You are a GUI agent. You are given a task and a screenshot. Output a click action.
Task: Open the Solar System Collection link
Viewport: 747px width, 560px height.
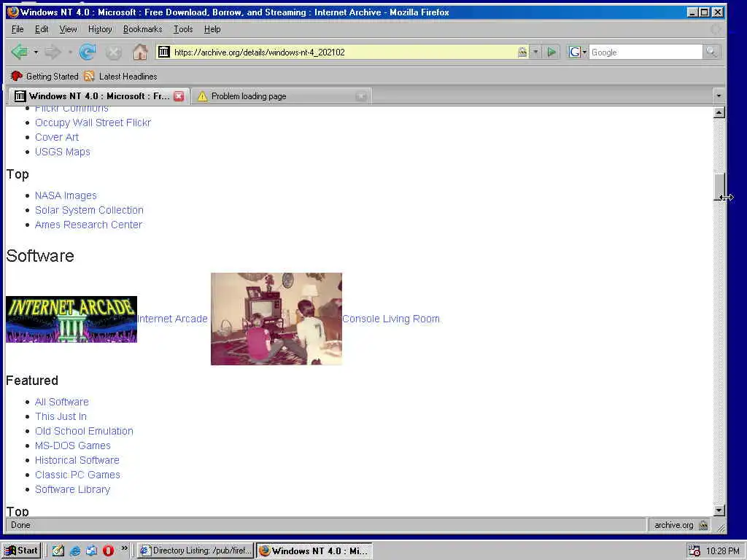(x=89, y=210)
